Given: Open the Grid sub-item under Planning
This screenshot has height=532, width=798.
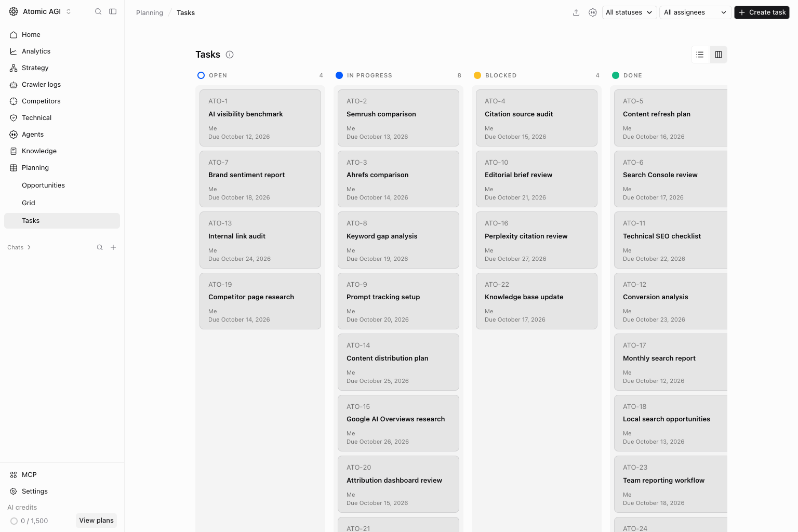Looking at the screenshot, I should click(x=62, y=203).
